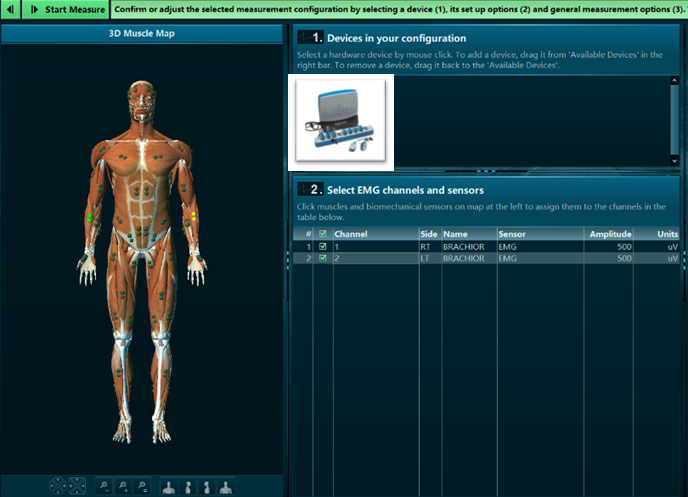Click the Start Measure button

point(65,9)
